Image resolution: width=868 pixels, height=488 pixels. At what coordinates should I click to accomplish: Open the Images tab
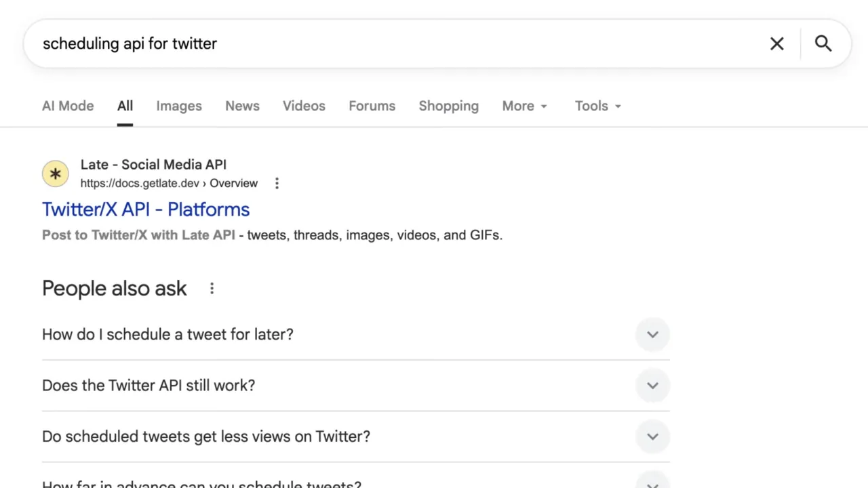[179, 106]
